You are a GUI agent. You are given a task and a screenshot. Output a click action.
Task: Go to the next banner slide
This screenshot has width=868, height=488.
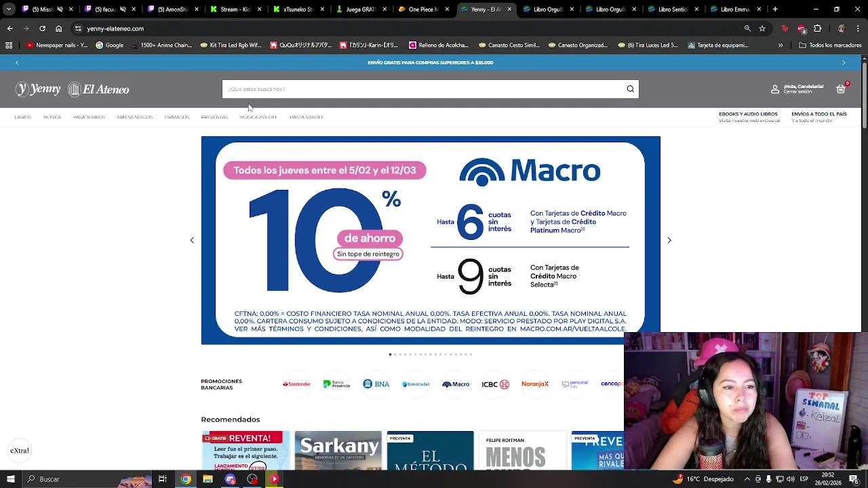[x=669, y=240]
